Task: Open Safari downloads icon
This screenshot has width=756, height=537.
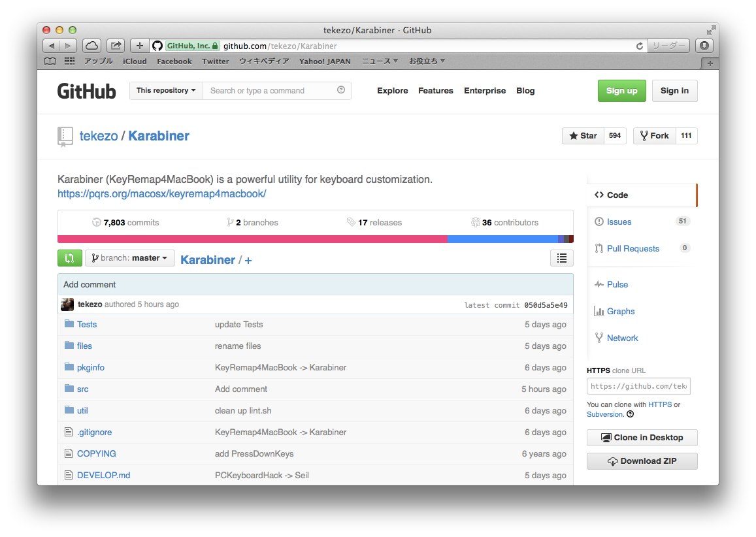Action: 704,46
